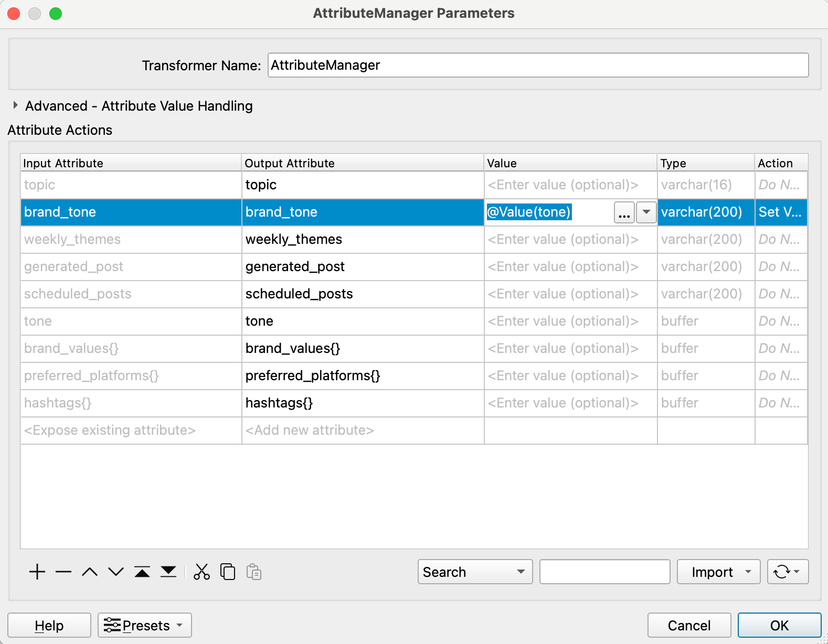Image resolution: width=828 pixels, height=644 pixels.
Task: Move selected row up with arrow icon
Action: pyautogui.click(x=90, y=572)
